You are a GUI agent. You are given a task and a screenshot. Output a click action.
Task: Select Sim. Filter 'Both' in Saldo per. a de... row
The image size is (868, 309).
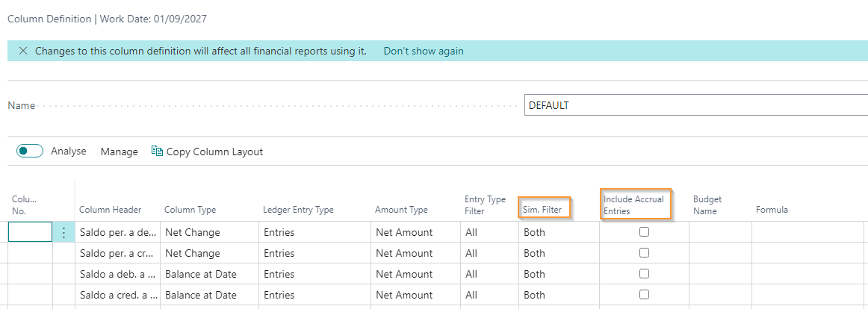pyautogui.click(x=559, y=232)
